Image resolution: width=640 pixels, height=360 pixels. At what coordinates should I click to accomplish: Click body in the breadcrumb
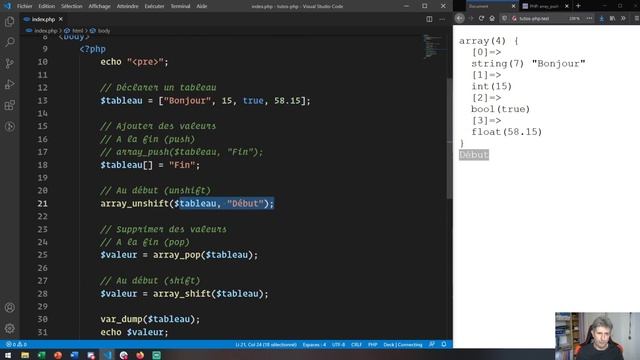point(104,31)
